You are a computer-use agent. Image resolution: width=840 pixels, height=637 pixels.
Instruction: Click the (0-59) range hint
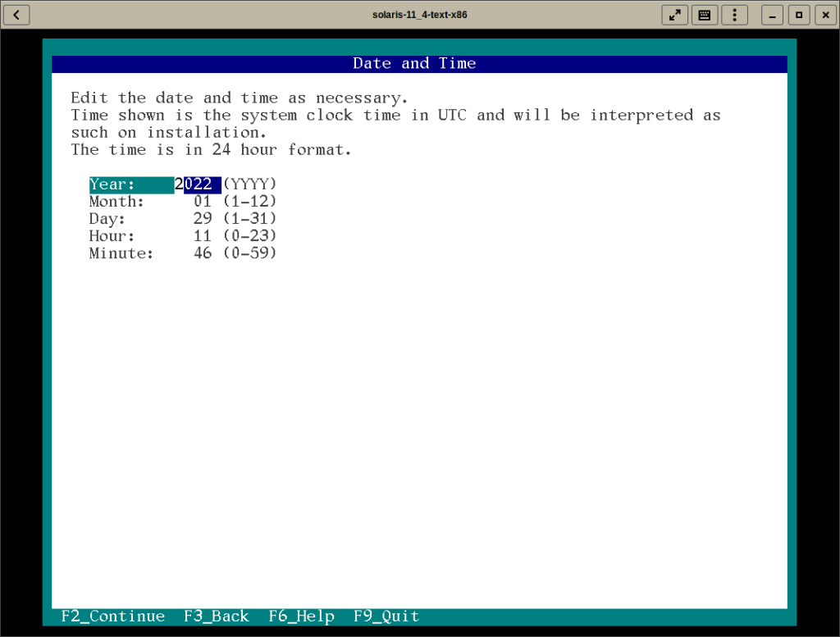click(x=249, y=253)
